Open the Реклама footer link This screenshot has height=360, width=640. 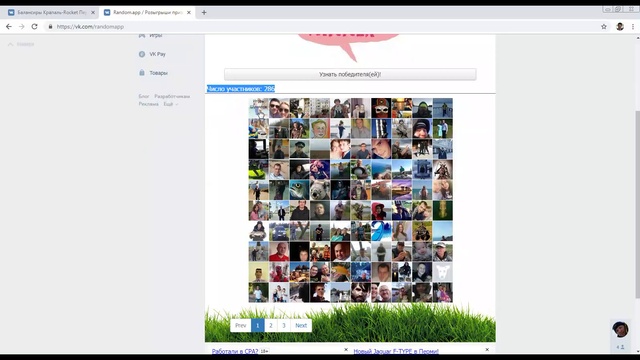(149, 104)
